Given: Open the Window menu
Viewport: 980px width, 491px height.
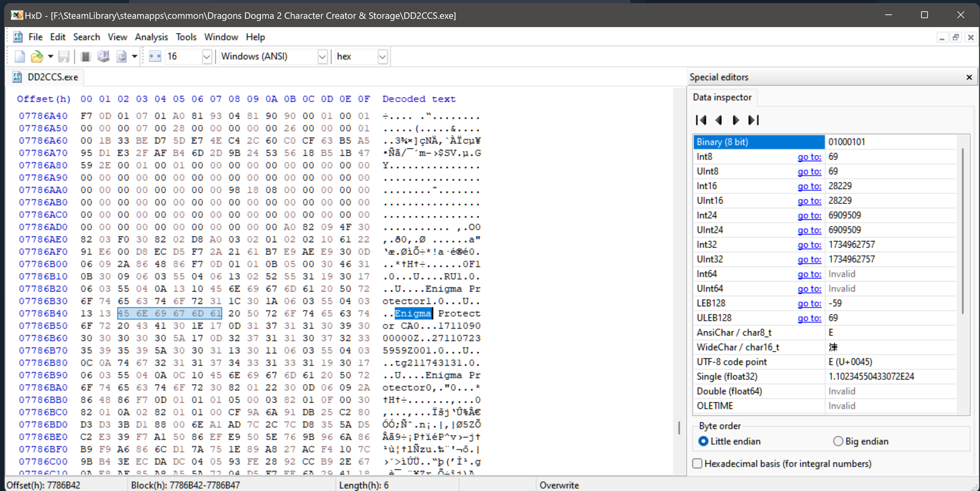Looking at the screenshot, I should pos(221,37).
